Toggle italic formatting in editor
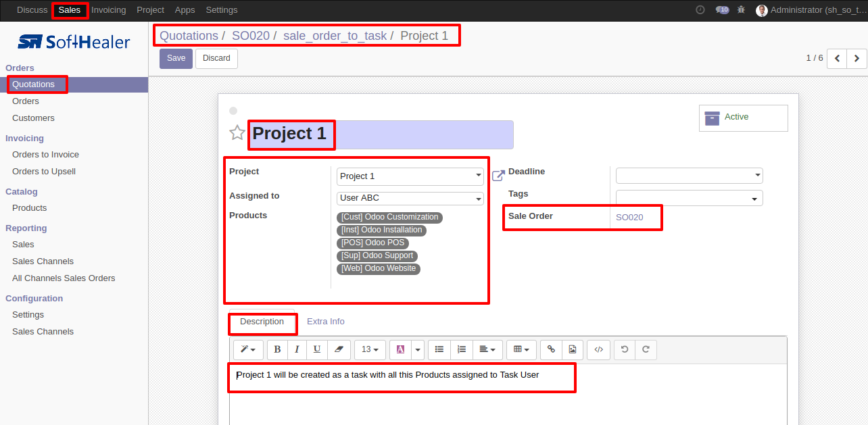The image size is (868, 425). click(x=297, y=349)
